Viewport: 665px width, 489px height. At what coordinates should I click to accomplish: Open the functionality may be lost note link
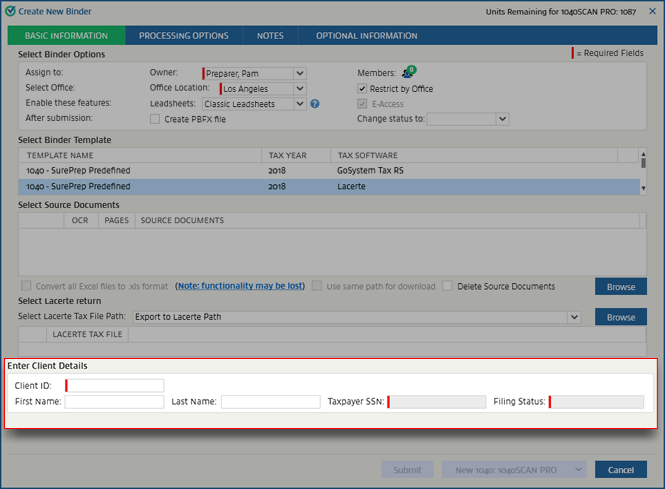[240, 286]
